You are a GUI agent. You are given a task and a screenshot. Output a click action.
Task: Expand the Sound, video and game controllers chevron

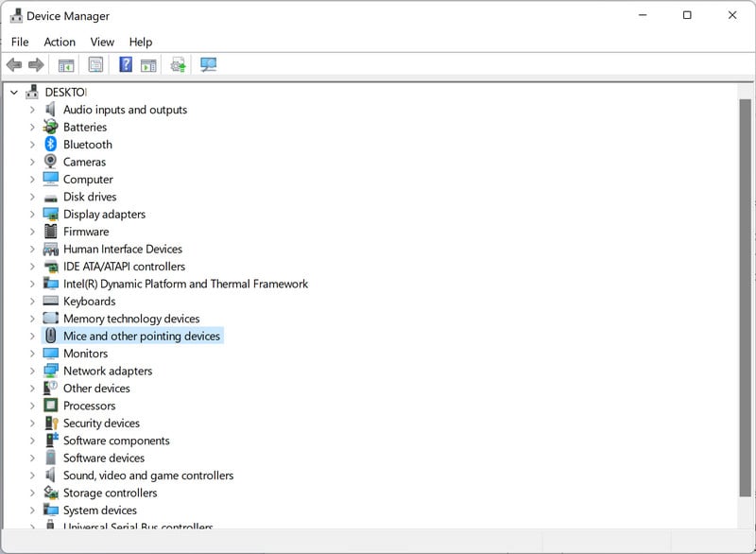tap(32, 476)
